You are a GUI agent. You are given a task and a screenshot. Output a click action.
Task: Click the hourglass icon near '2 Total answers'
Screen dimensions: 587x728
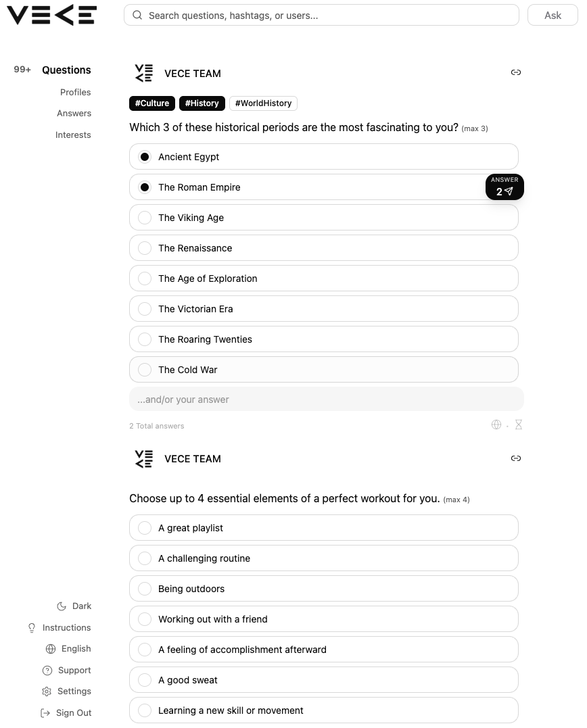pos(519,424)
